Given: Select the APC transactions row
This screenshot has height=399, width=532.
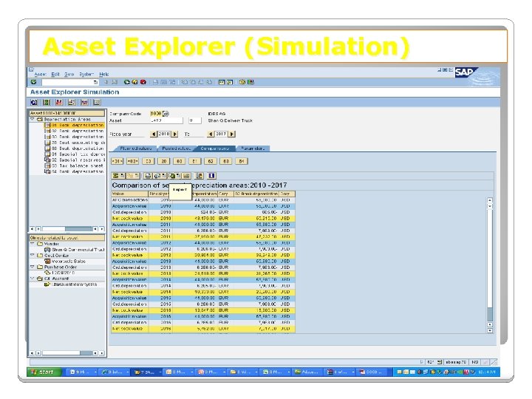Looking at the screenshot, I should click(x=203, y=200).
